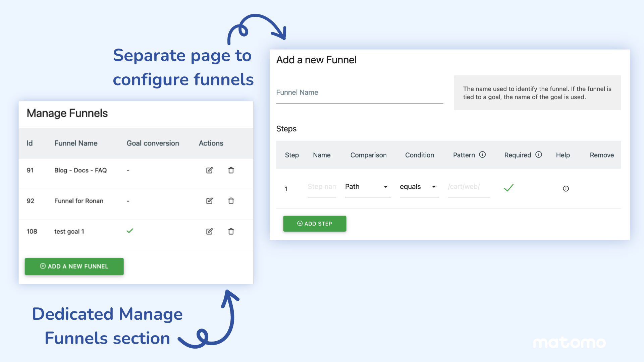Open editor for test goal 1 funnel

click(209, 231)
